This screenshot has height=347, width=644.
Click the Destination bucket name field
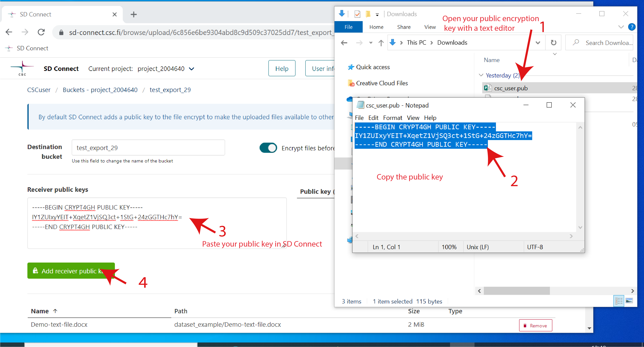[x=148, y=148]
